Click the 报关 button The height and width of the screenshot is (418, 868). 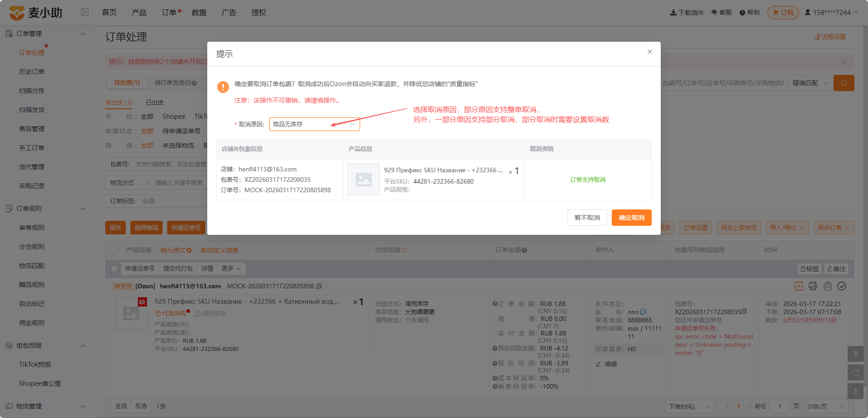(x=116, y=228)
